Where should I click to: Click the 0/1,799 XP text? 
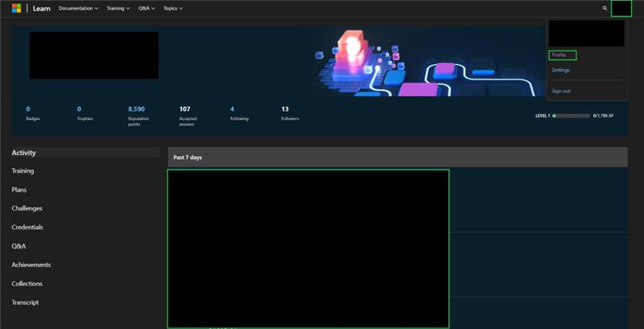click(603, 116)
